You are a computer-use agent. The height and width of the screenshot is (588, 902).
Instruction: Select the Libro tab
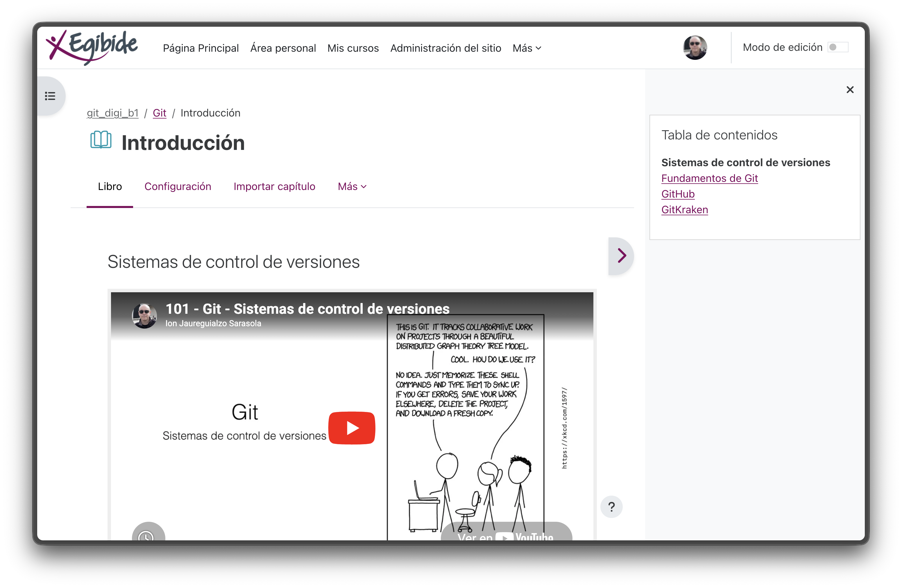point(110,187)
